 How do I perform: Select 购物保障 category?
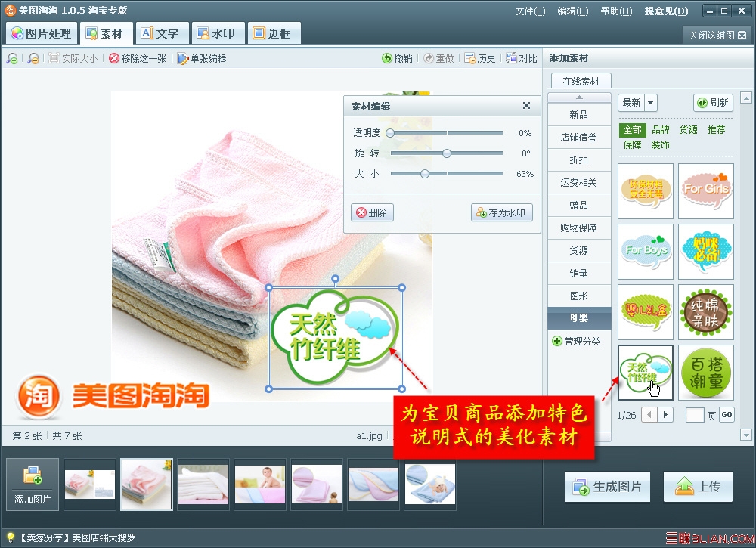579,228
